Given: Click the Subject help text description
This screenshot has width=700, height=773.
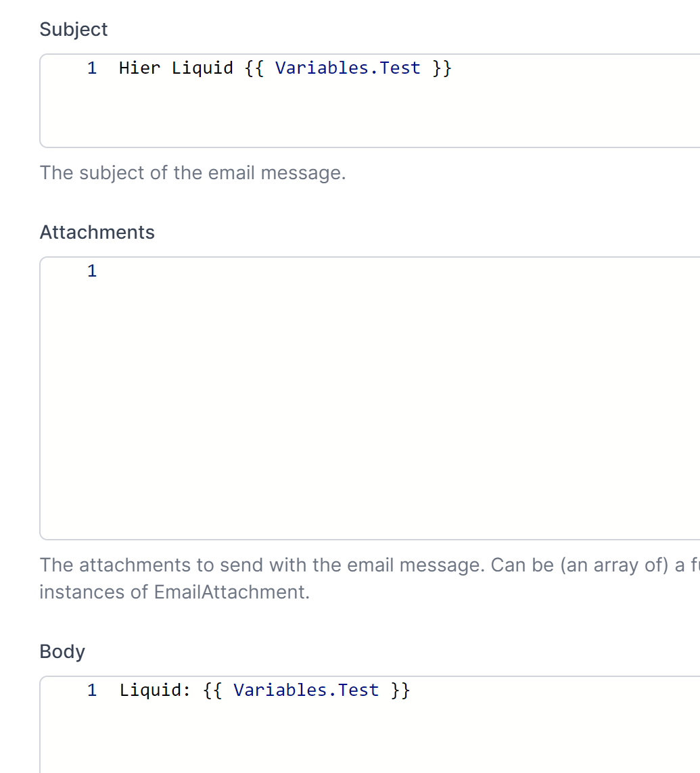Looking at the screenshot, I should coord(193,173).
